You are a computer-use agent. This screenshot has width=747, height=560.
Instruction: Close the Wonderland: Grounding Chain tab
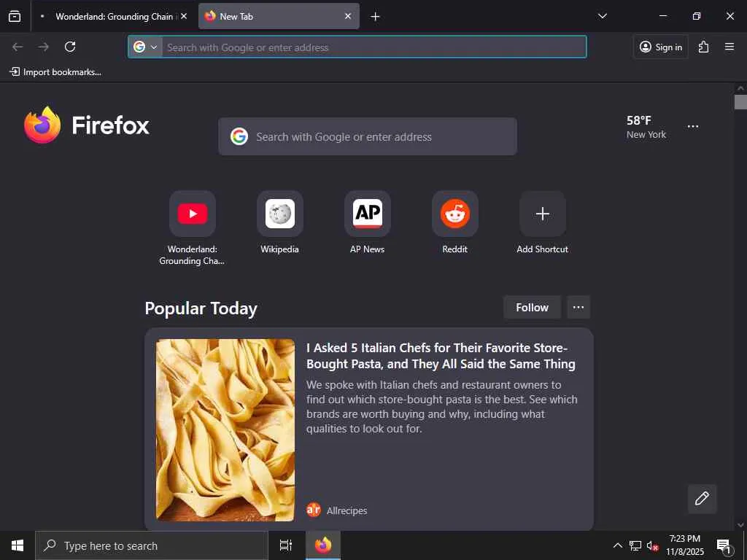[184, 16]
